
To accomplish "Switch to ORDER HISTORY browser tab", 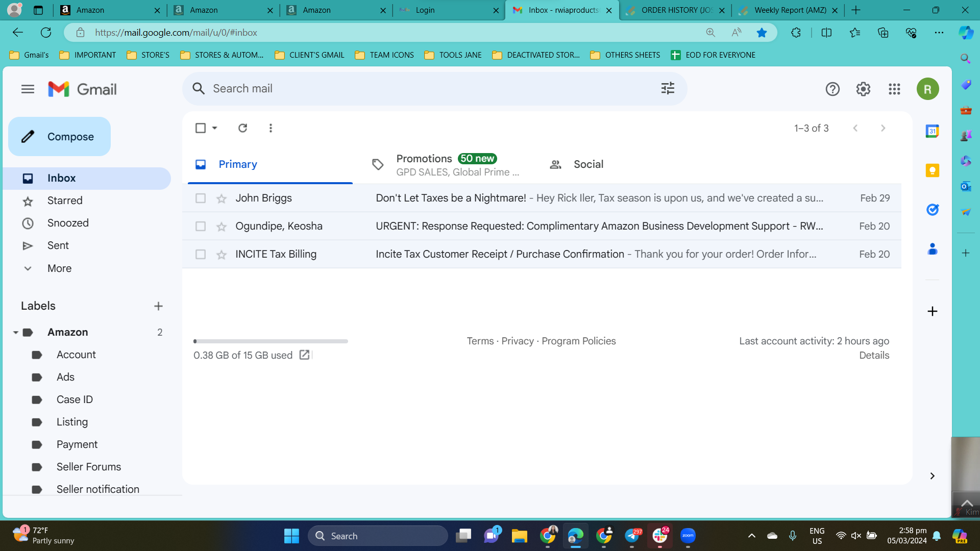I will click(x=675, y=10).
